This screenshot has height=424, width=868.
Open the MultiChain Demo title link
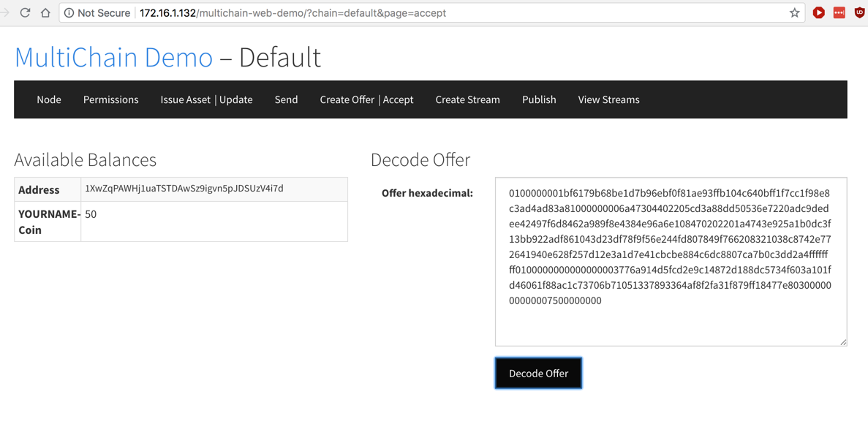(113, 58)
